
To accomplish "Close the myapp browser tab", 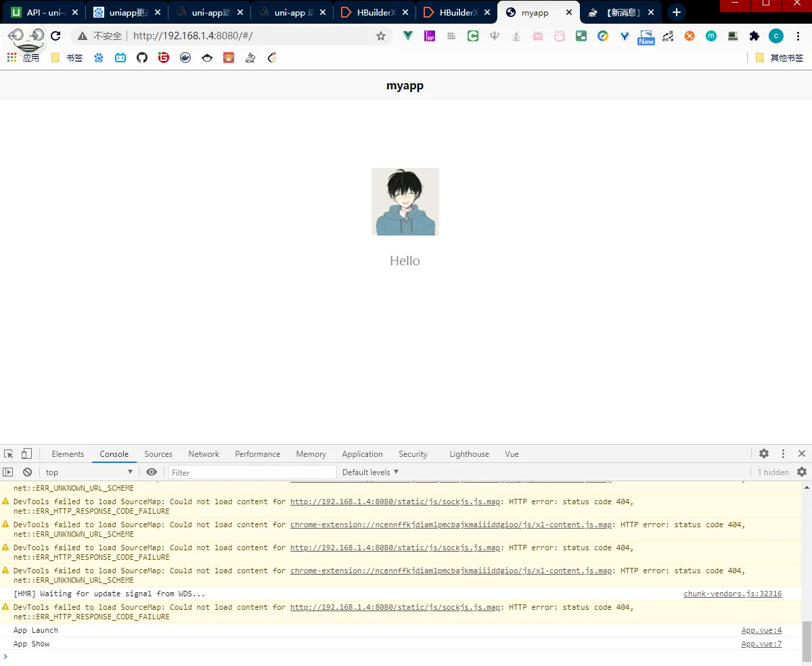I will [x=568, y=12].
